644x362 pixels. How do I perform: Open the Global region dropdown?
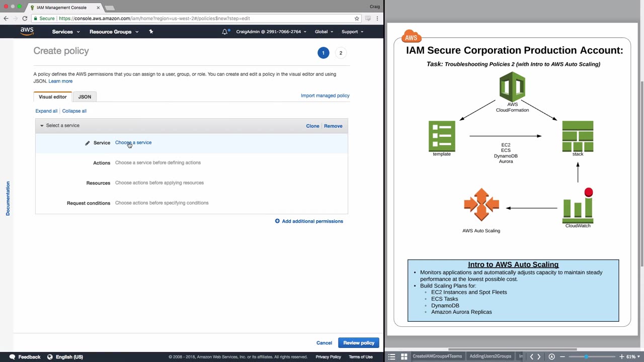(324, 32)
